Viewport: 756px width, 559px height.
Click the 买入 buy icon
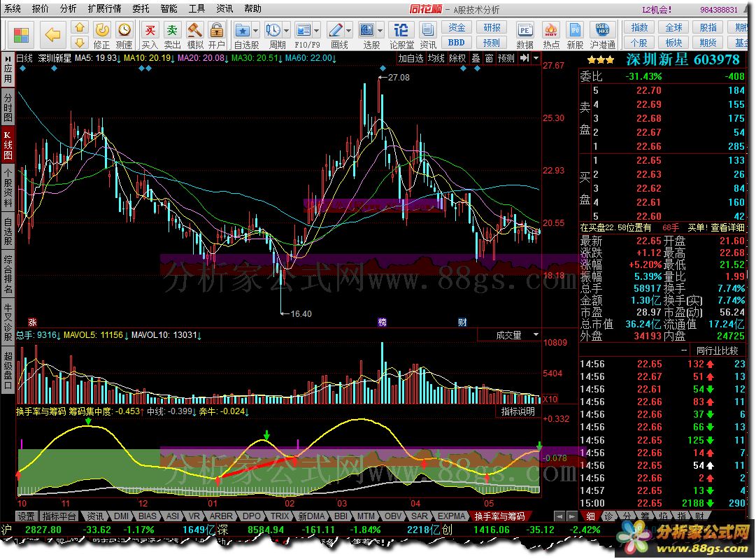click(x=150, y=30)
